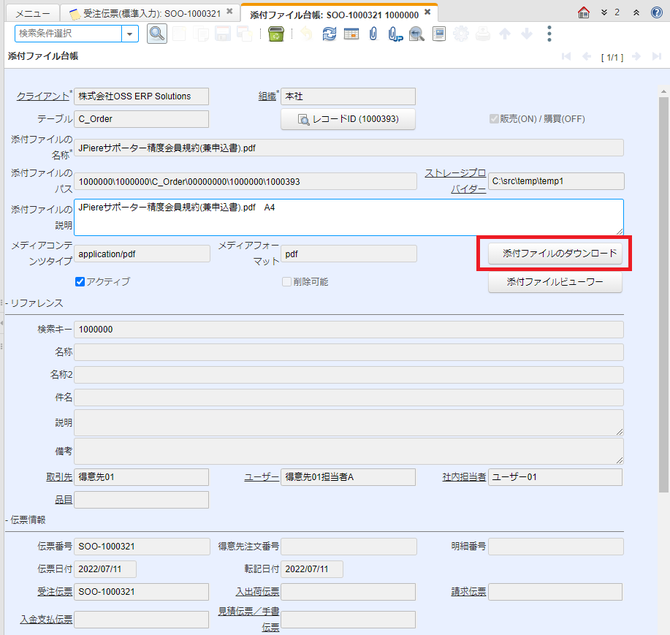Click 添付ファイルのダウンロード button
670x635 pixels.
555,253
